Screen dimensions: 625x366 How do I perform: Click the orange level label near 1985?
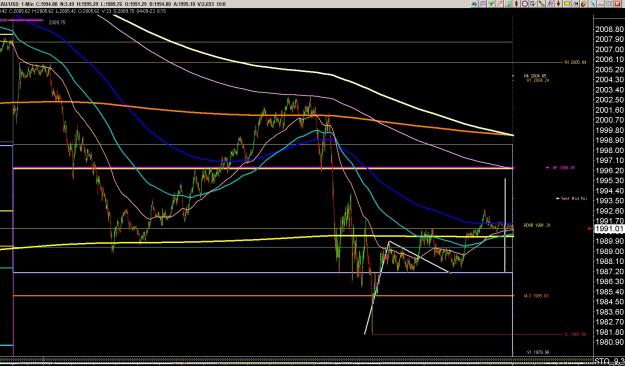(536, 296)
